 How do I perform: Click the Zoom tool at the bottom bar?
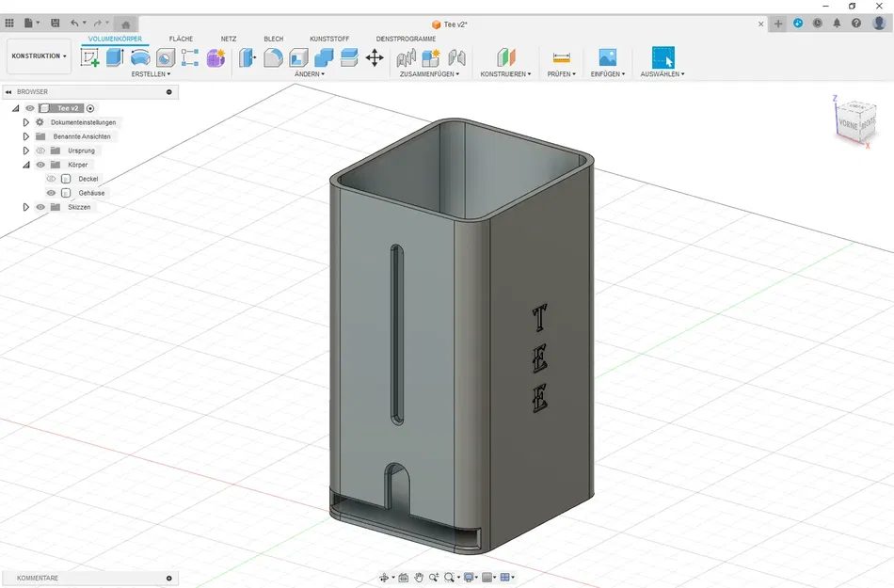coord(435,578)
